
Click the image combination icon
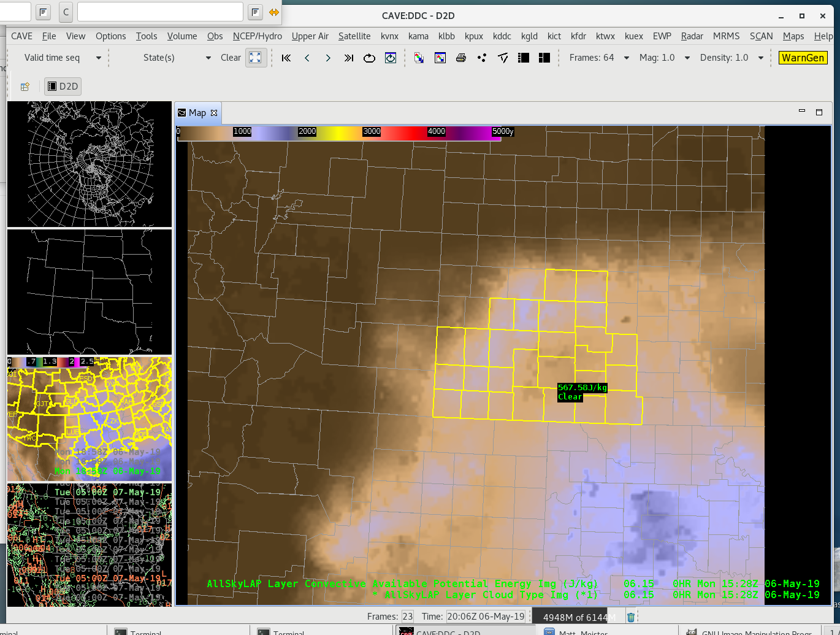pyautogui.click(x=419, y=58)
